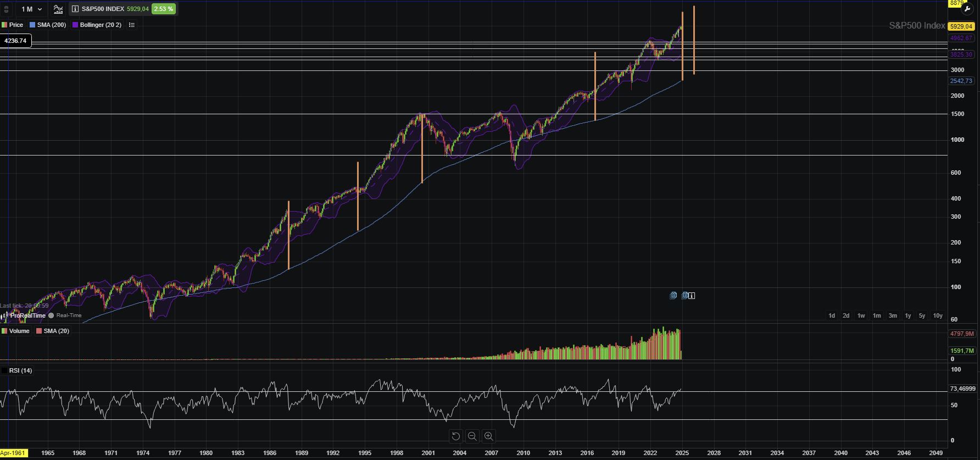Open the indicator list menu icon
Viewport: 980px width, 460px height.
[x=131, y=25]
